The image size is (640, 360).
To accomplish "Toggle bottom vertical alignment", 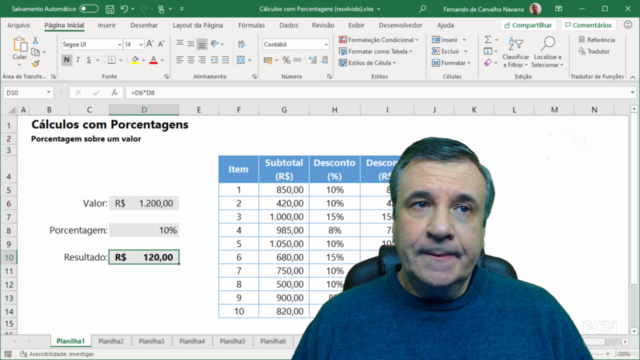I will click(x=202, y=44).
